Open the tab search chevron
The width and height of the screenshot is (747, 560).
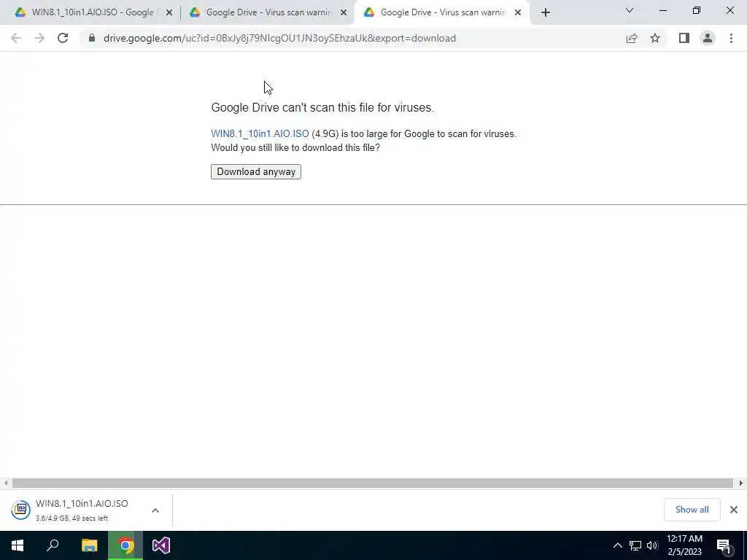(630, 10)
